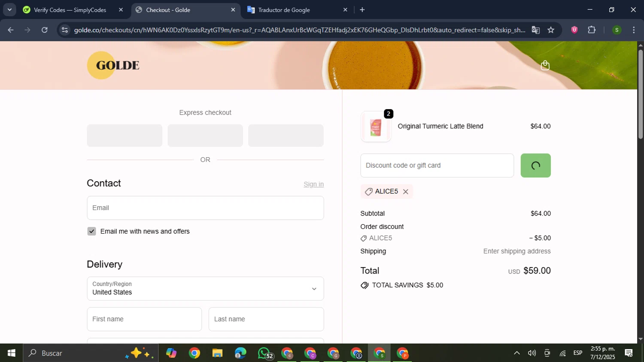Screen dimensions: 644x362
Task: Open Microsoft Edge from the taskbar
Action: point(240,353)
